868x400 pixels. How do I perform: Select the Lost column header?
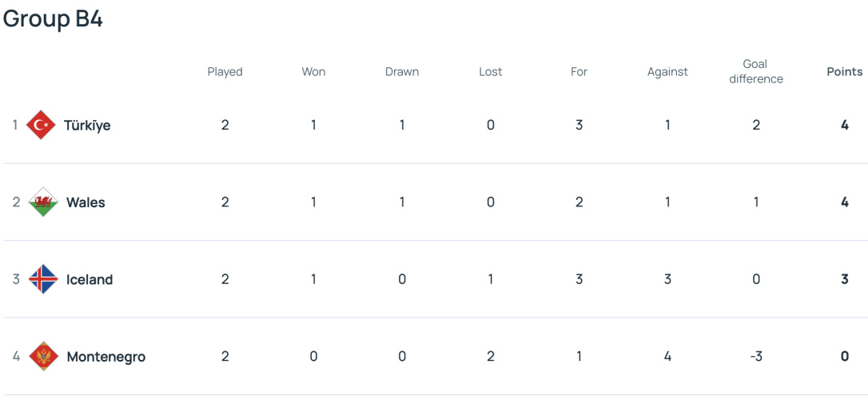click(491, 71)
